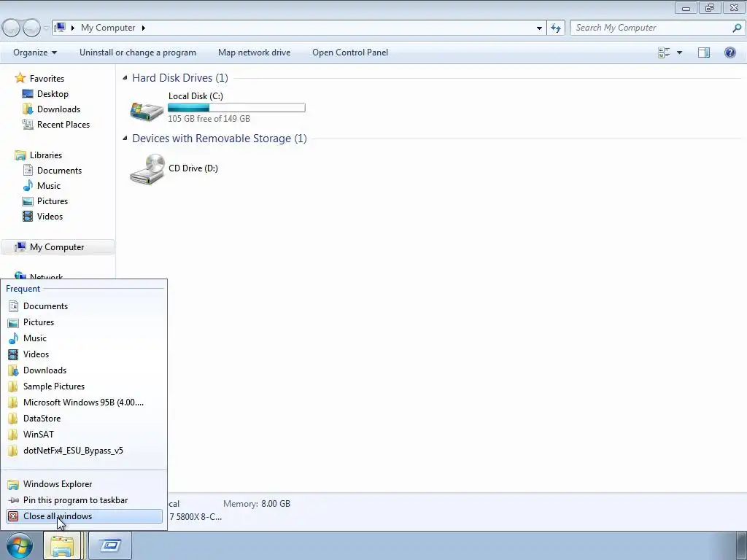Select the Local Disk (C:) drive icon

147,112
